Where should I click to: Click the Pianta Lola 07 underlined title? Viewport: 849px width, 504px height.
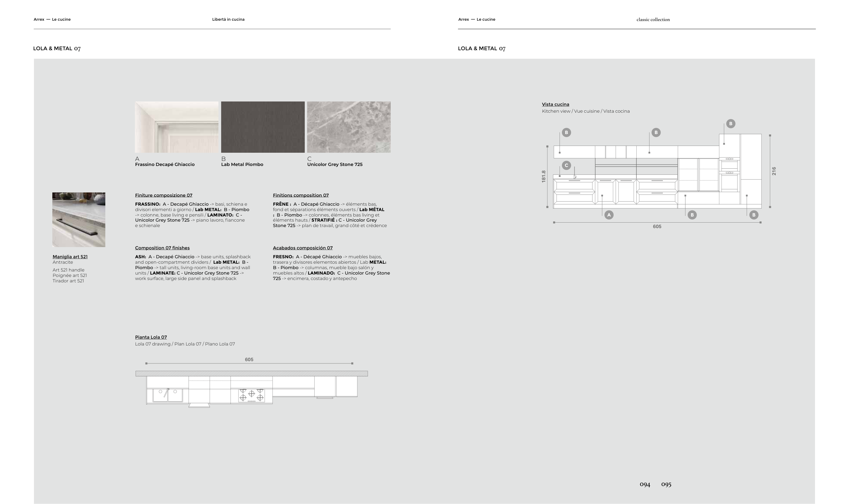[x=151, y=337]
